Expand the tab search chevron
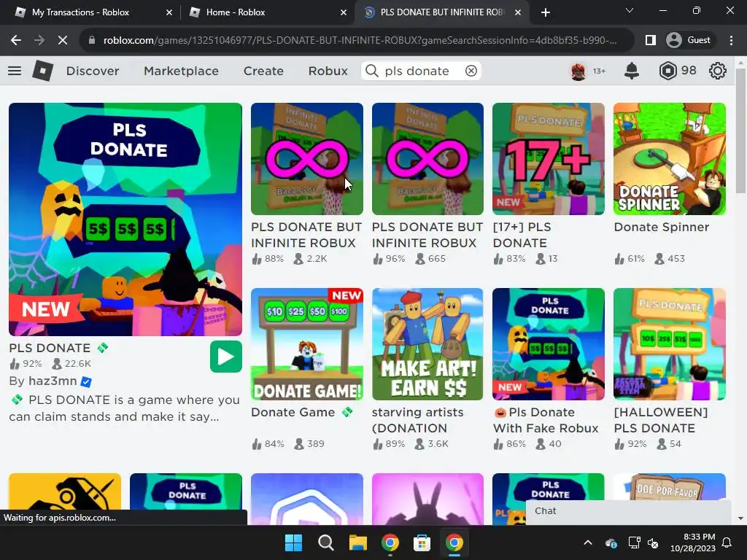747x560 pixels. (630, 10)
